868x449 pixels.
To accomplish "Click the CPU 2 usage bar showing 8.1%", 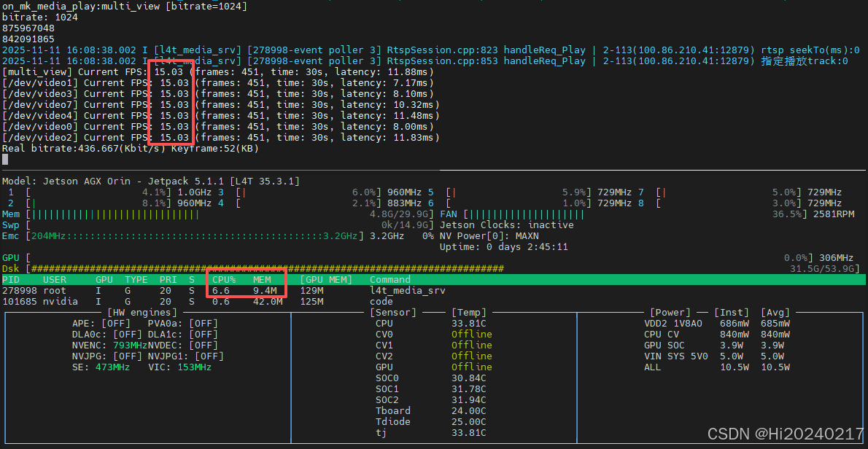I will pyautogui.click(x=98, y=203).
